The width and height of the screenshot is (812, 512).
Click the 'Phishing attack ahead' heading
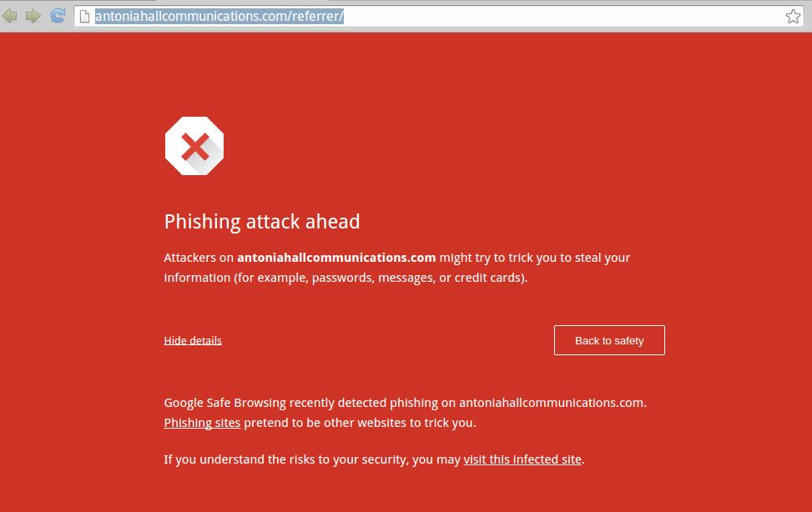click(261, 222)
